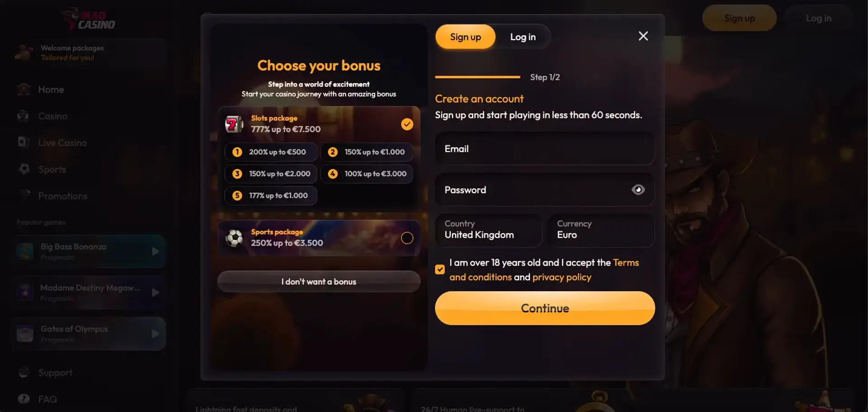Image resolution: width=868 pixels, height=412 pixels.
Task: Uncheck the over 18 years terms checkbox
Action: 440,270
